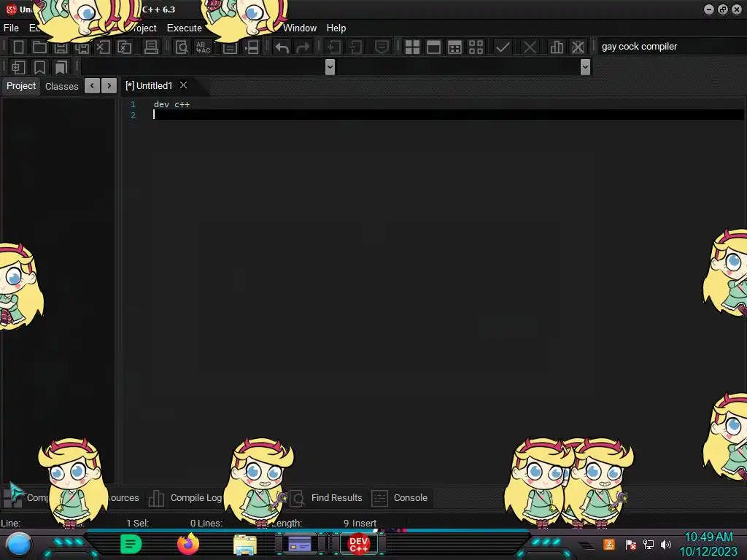
Task: Open the Find Results bottom tab
Action: pyautogui.click(x=327, y=498)
